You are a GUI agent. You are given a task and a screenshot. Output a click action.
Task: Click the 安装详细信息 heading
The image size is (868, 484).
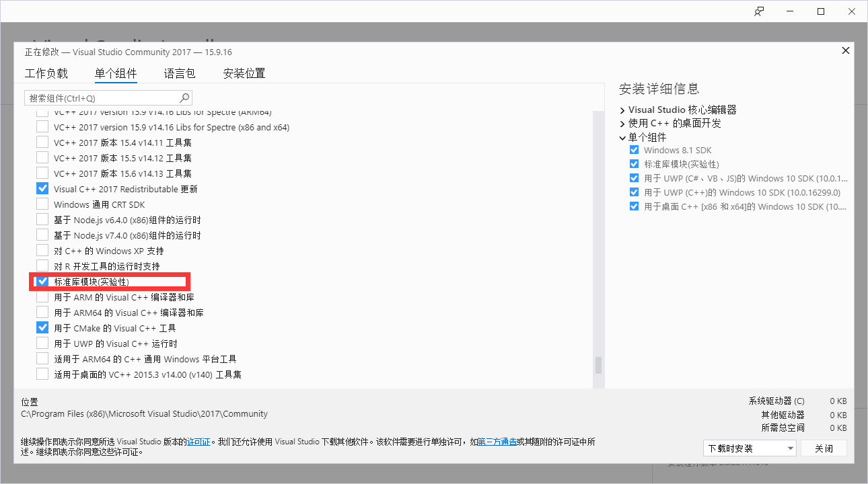pos(659,89)
